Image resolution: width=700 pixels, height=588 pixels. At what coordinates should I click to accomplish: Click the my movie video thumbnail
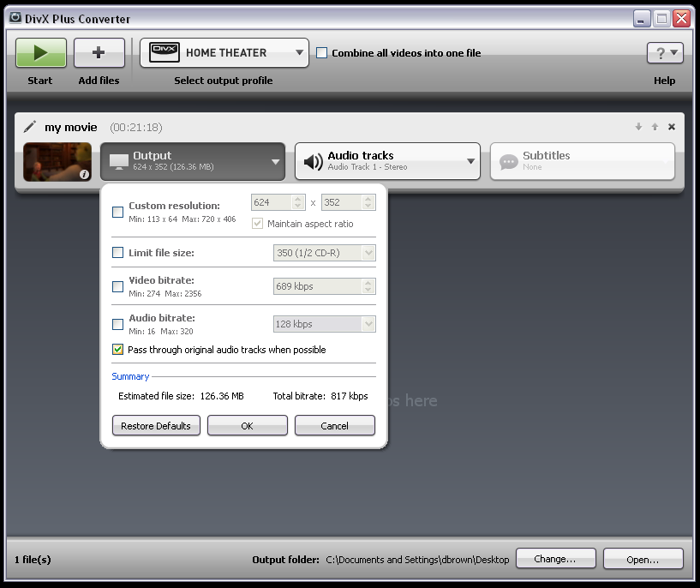57,162
